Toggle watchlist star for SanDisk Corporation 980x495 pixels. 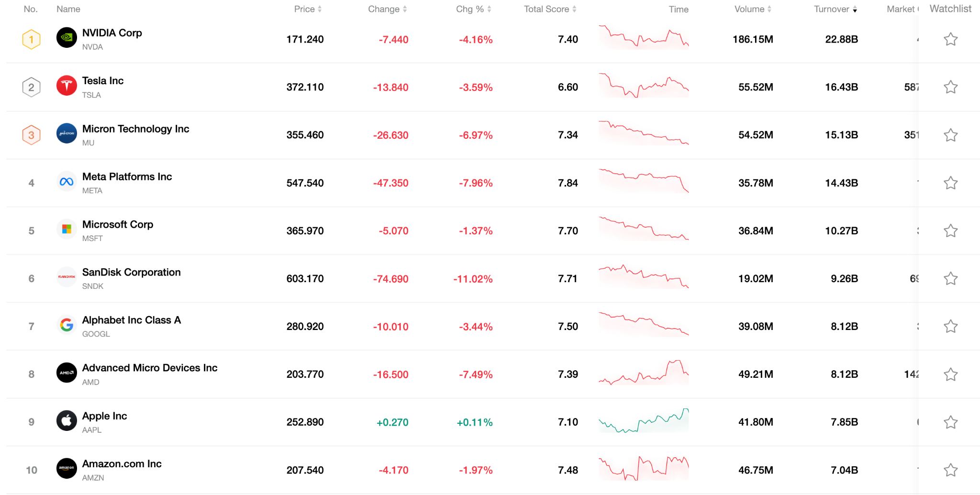(950, 278)
